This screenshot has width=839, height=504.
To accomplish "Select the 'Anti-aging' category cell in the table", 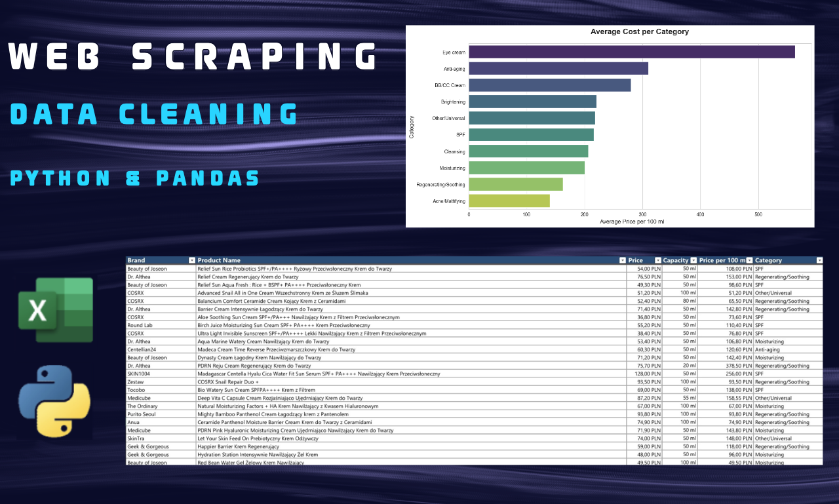I will pos(789,349).
